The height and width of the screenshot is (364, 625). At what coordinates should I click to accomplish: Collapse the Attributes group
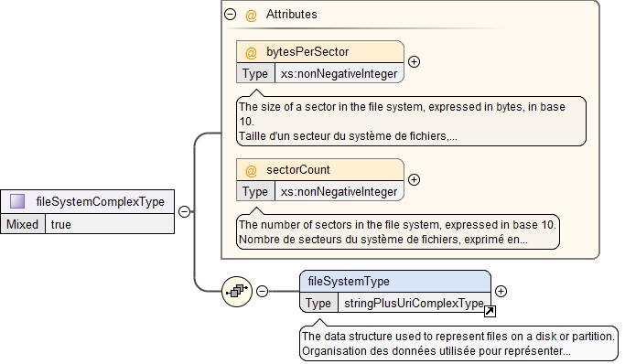coord(230,15)
